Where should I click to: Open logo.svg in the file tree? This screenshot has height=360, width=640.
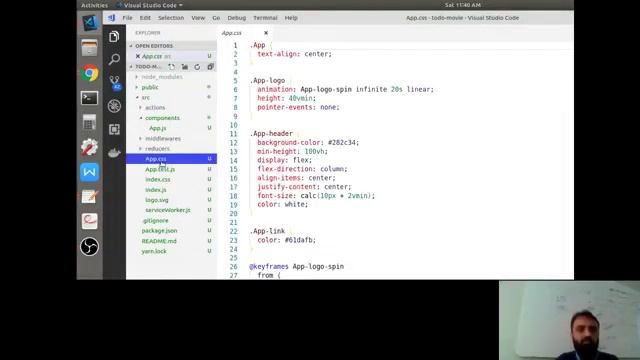point(157,200)
